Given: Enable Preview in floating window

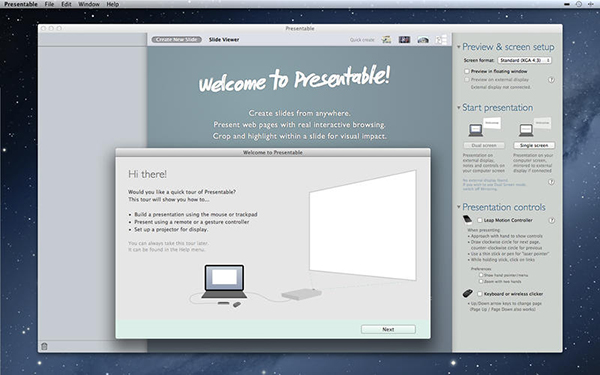Looking at the screenshot, I should pos(467,71).
